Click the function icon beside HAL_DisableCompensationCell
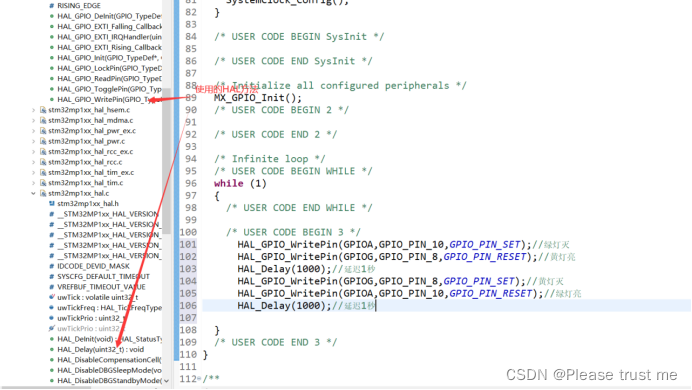Viewport: 692px width, 390px height. (52, 360)
